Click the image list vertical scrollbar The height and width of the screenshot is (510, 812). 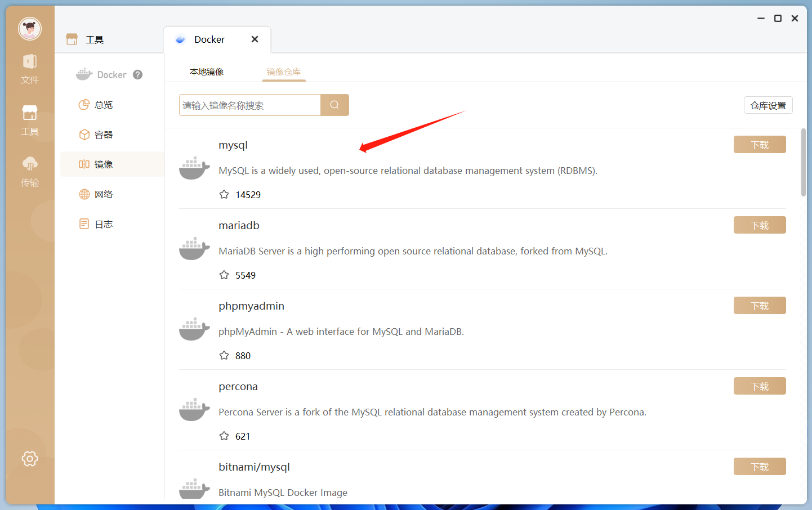pyautogui.click(x=804, y=163)
